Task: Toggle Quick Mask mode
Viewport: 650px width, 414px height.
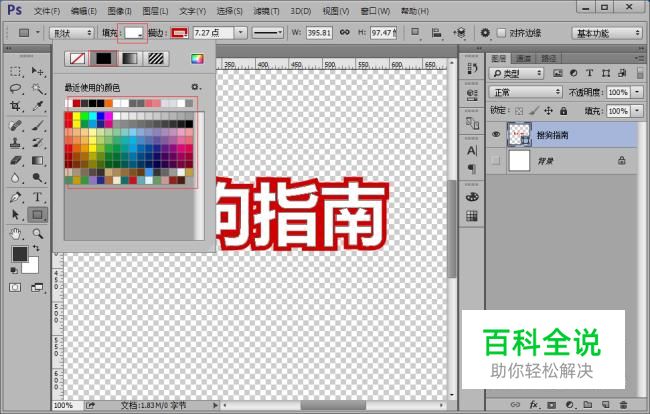Action: coord(15,287)
